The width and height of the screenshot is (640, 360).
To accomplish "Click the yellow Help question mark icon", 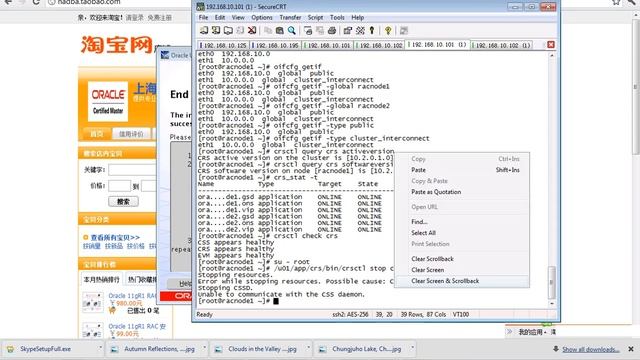I will (x=388, y=30).
